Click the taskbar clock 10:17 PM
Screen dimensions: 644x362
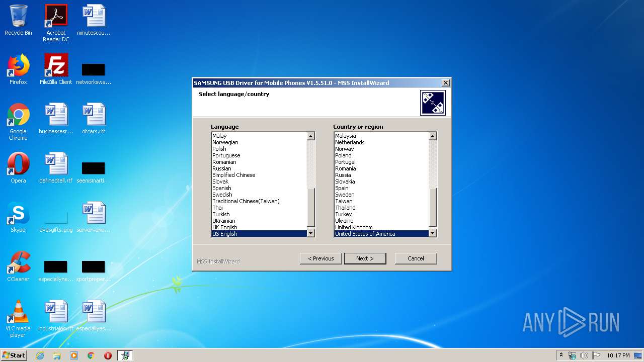pos(618,355)
